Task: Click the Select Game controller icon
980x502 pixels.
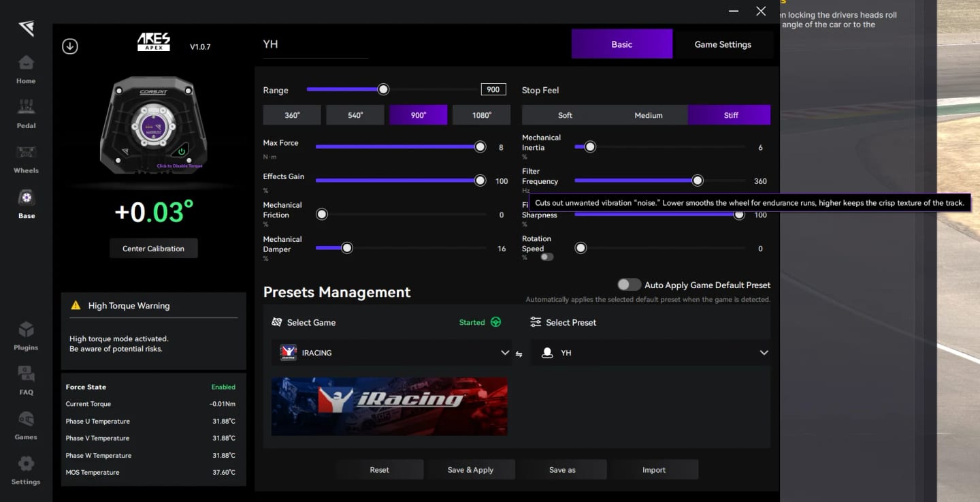Action: 277,322
